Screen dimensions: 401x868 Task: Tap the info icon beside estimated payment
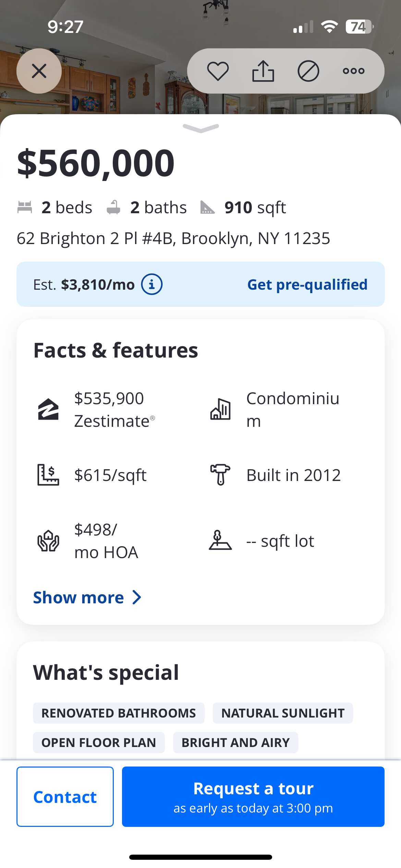pos(152,285)
